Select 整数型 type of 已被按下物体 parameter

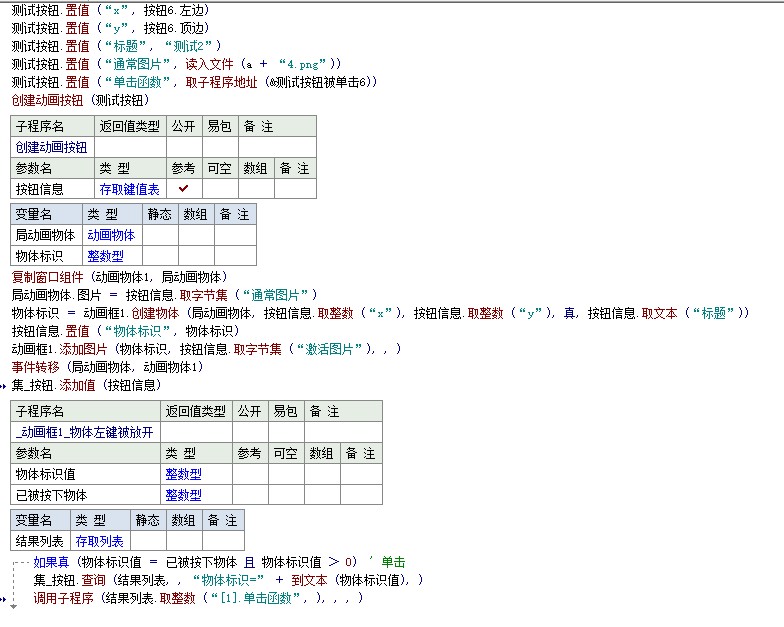[183, 495]
